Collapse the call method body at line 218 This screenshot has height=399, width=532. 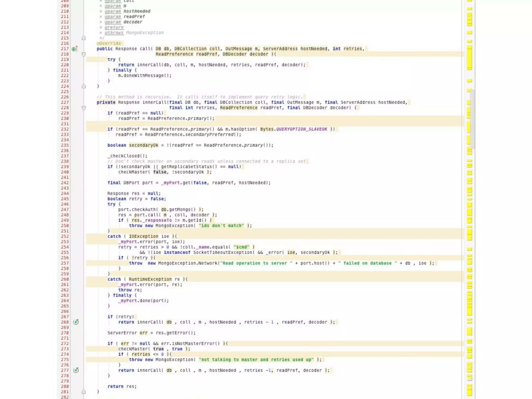(84, 54)
